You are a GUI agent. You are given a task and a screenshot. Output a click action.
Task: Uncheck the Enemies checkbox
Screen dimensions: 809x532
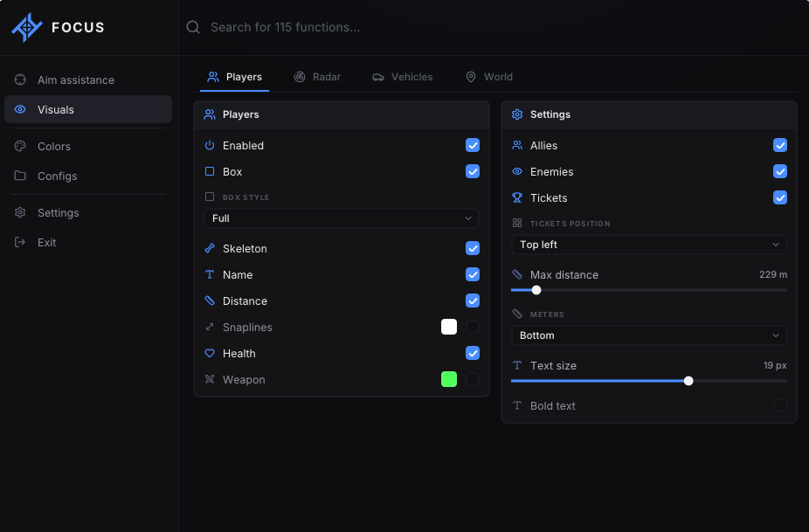780,171
